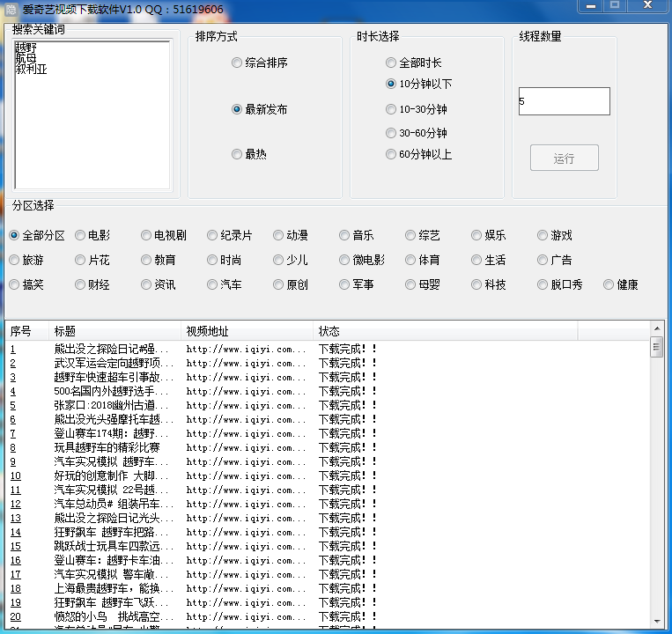Select 全部分区 category
Viewport: 672px width, 634px height.
tap(37, 235)
